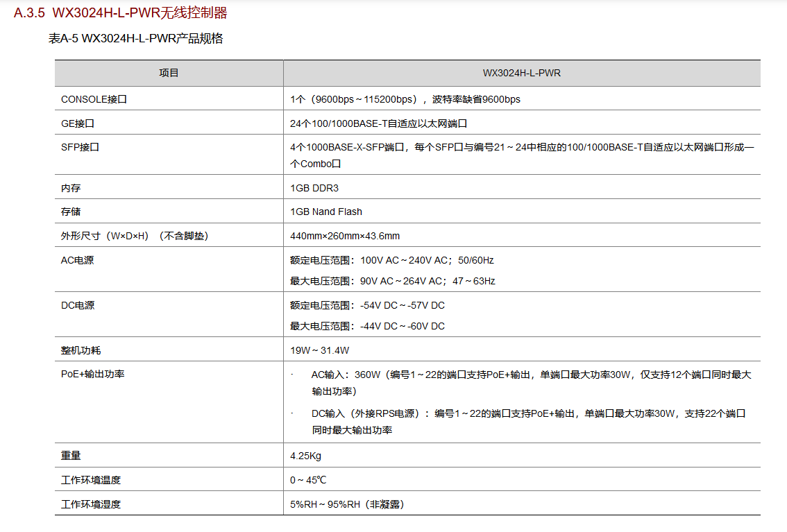The height and width of the screenshot is (532, 787).
Task: Select the table caption 表A-5 WX3024H-L-PWR产品规格
Action: point(135,39)
